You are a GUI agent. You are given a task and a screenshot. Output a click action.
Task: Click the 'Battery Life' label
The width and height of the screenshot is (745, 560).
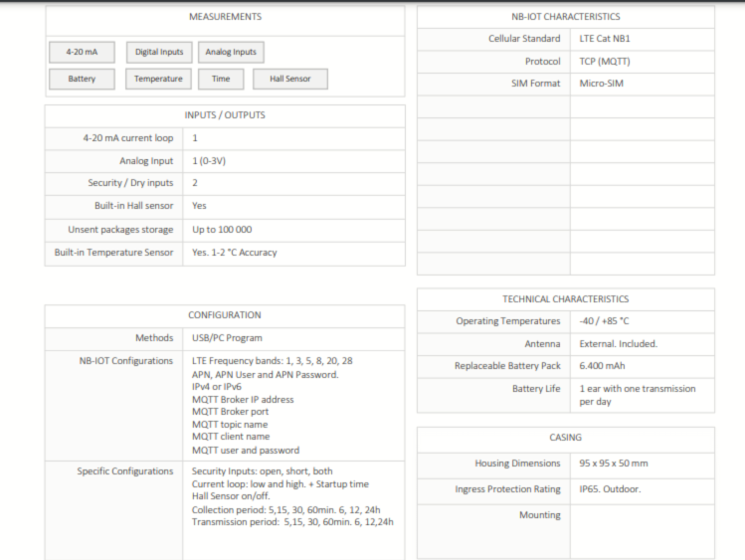[x=536, y=389]
